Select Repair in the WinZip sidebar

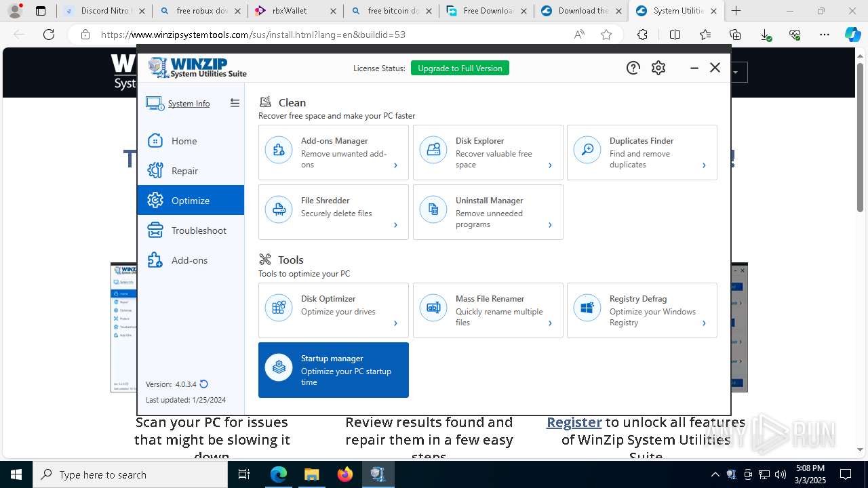click(191, 171)
